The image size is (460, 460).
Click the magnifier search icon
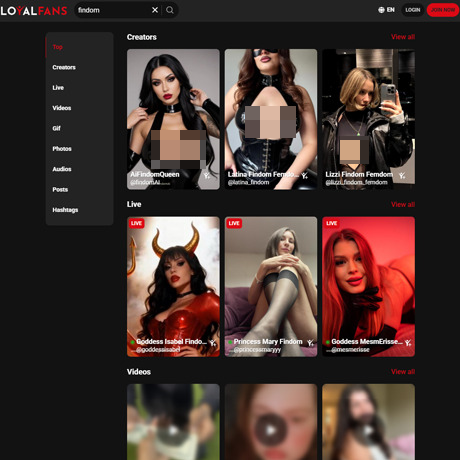tap(170, 10)
